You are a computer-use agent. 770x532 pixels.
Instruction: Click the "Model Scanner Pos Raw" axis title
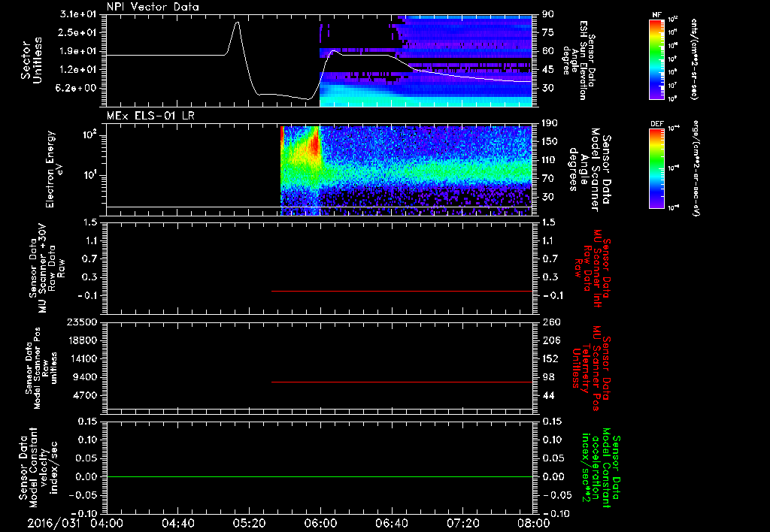[41, 368]
